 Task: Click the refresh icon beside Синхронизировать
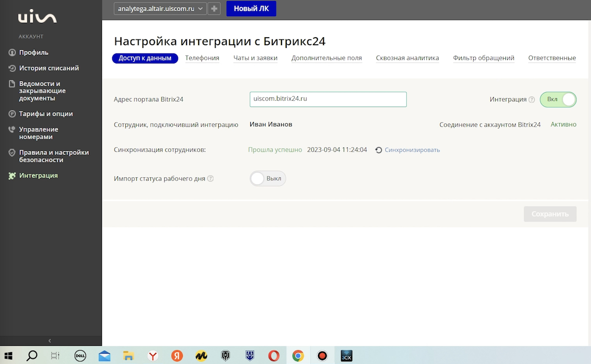(x=379, y=150)
